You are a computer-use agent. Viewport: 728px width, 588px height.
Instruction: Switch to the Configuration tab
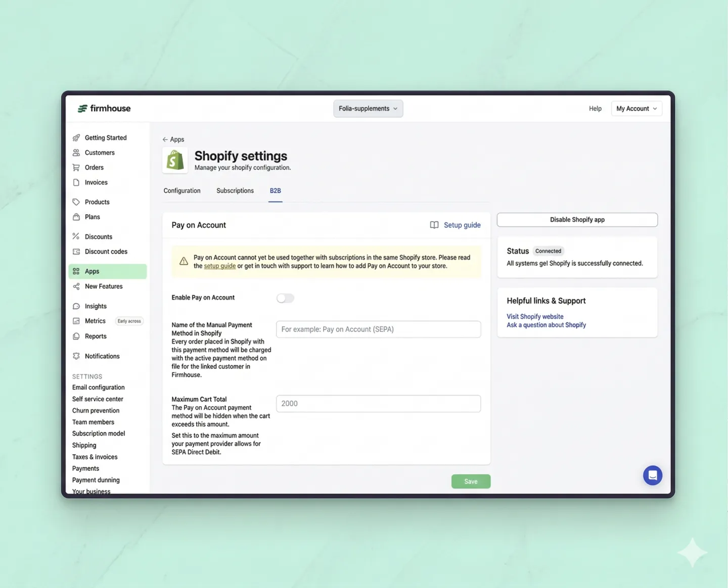[182, 191]
